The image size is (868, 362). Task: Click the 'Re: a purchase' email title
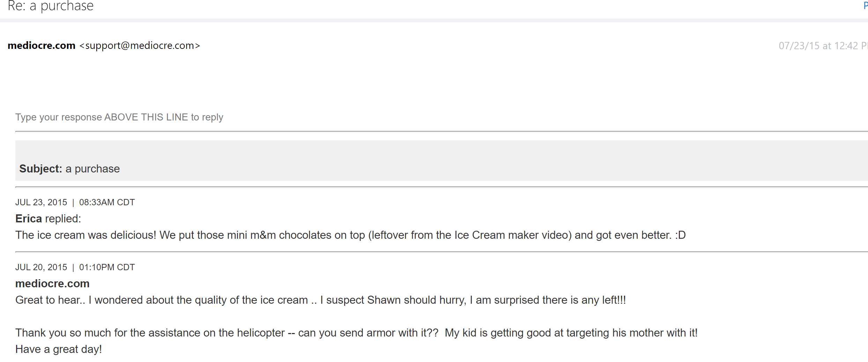click(51, 6)
